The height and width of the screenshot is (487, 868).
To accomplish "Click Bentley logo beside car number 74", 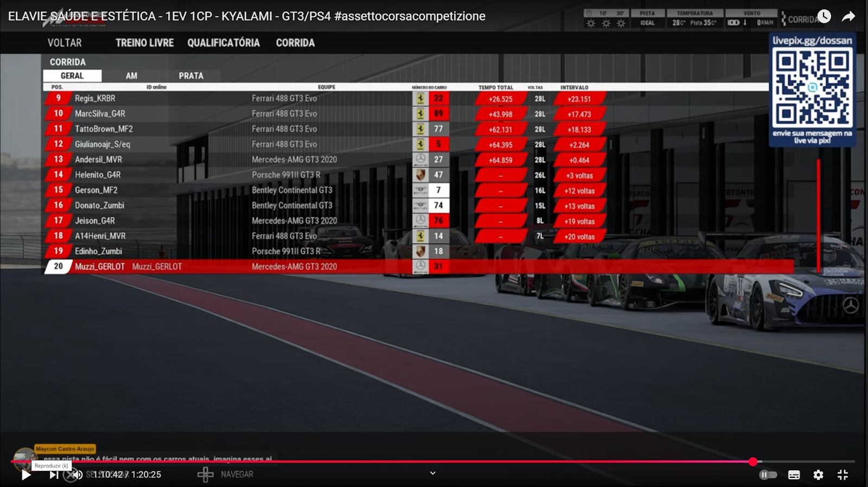I will click(x=420, y=206).
